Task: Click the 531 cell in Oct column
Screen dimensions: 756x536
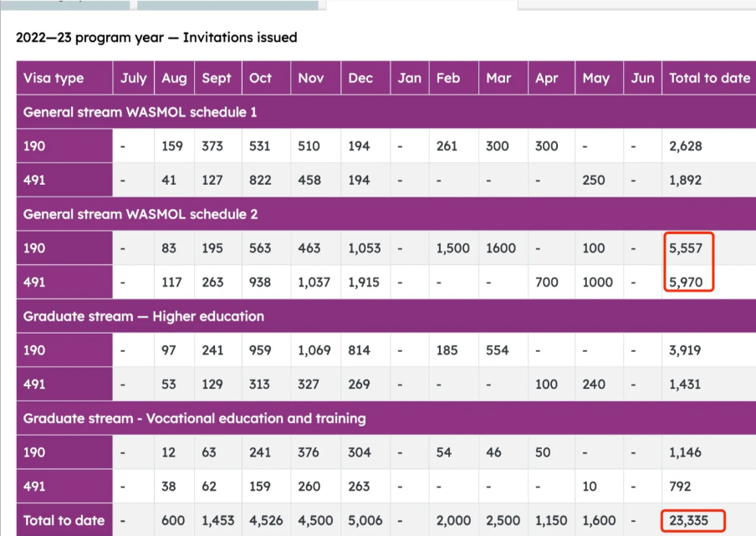Action: [266, 146]
